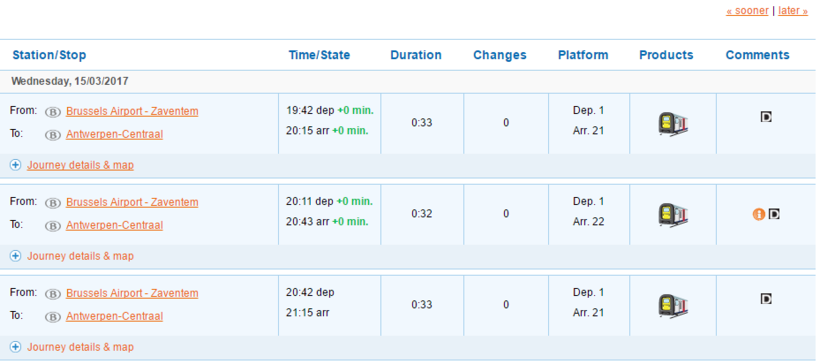Expand the plus icon for the 19:42 journey details
This screenshot has width=820, height=364.
coord(16,165)
